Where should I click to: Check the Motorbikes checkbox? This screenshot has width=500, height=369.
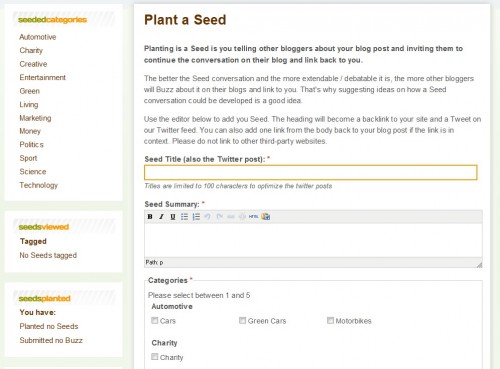(330, 320)
